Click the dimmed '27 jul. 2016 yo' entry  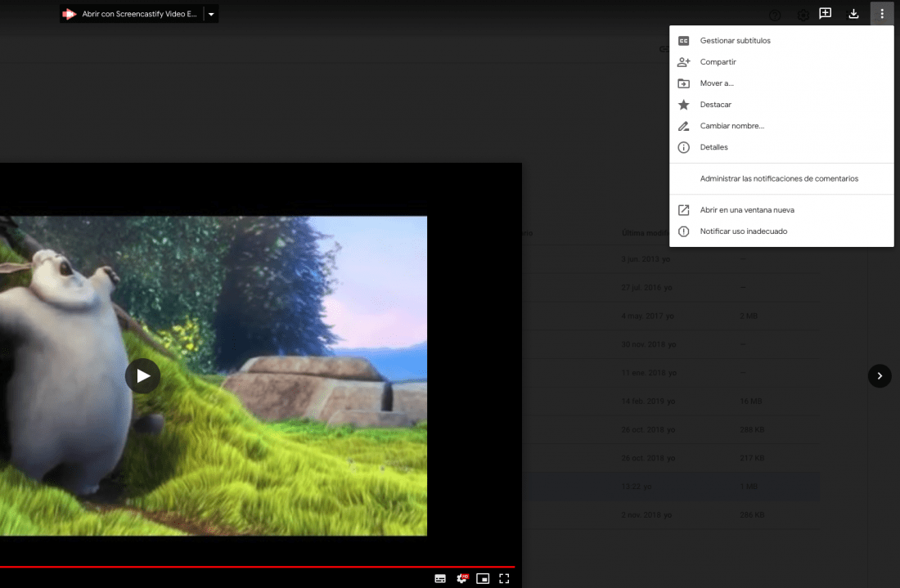pos(646,287)
